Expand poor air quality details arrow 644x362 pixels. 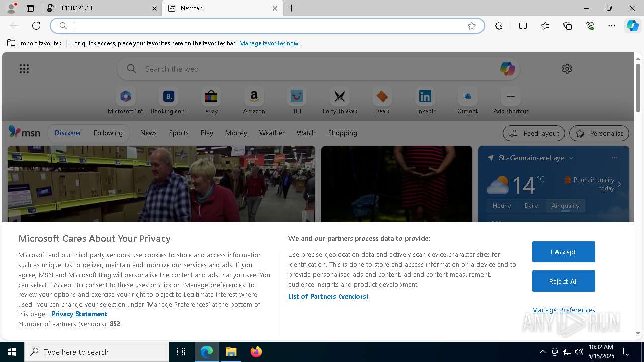tap(619, 184)
